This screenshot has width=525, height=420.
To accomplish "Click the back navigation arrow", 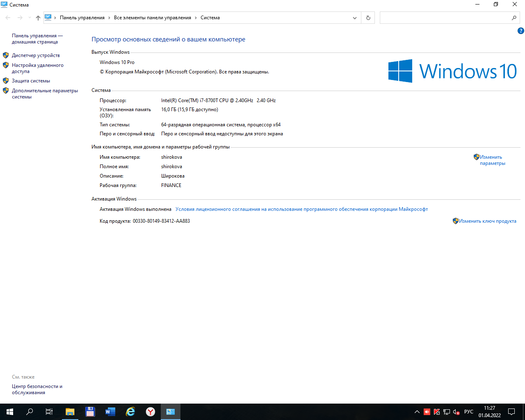I will [8, 18].
